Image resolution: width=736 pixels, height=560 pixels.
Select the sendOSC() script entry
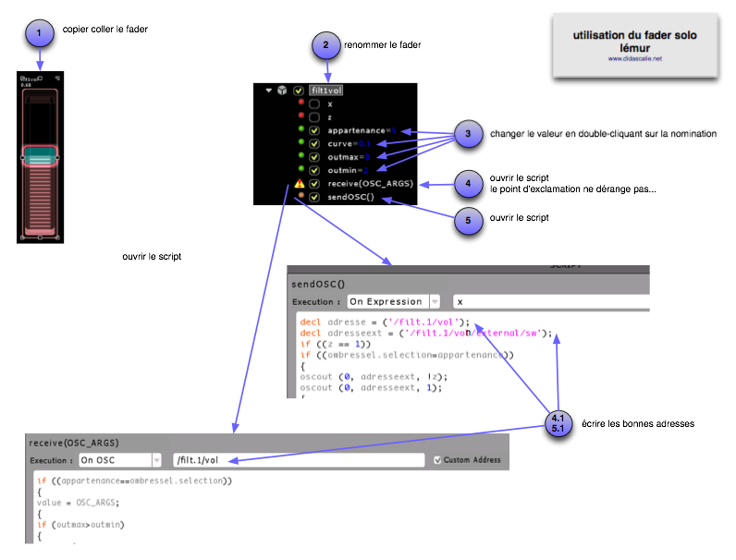(x=350, y=197)
